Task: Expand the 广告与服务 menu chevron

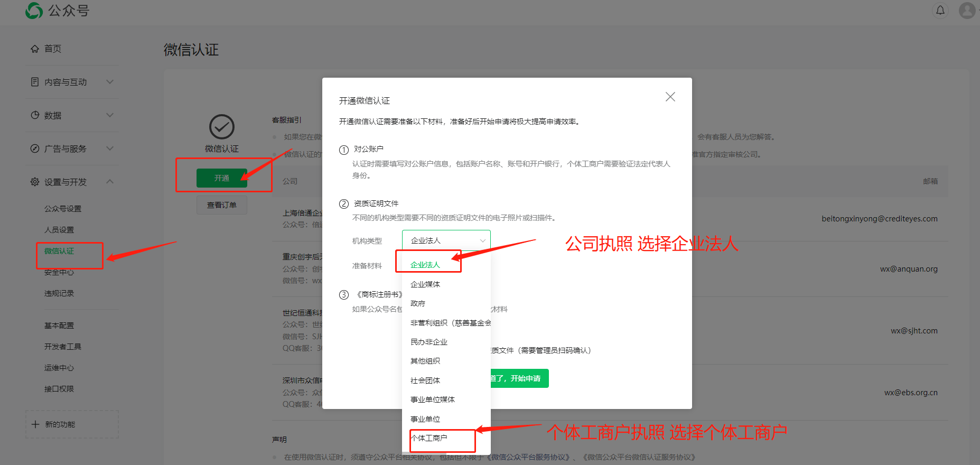Action: (110, 148)
